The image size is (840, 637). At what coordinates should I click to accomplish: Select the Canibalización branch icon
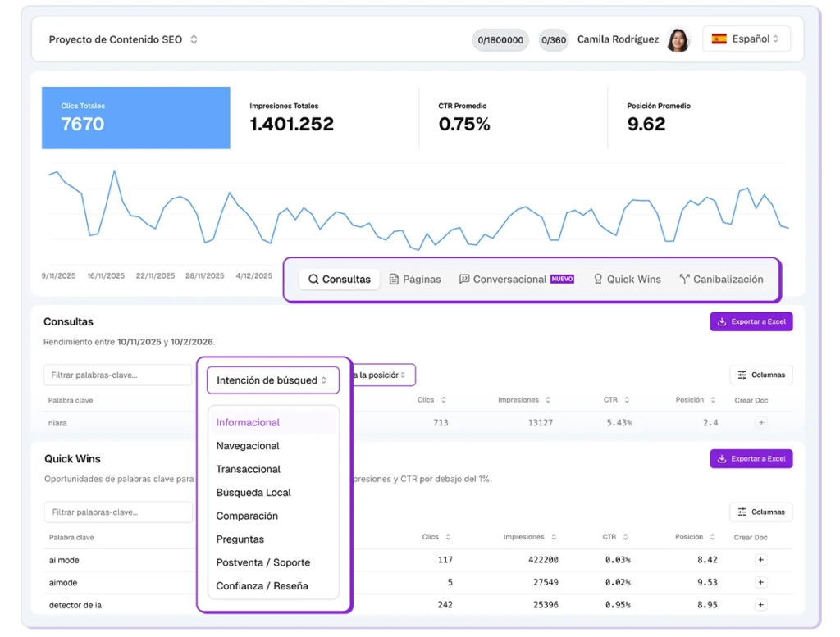coord(683,279)
